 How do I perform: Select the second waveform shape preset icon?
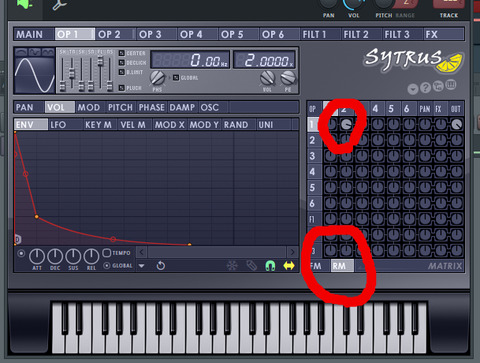[x=35, y=52]
